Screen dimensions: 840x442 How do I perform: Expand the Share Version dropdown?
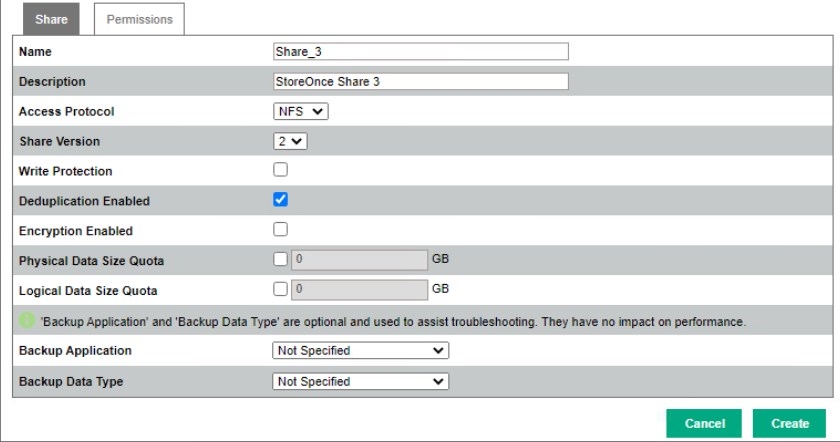(291, 141)
